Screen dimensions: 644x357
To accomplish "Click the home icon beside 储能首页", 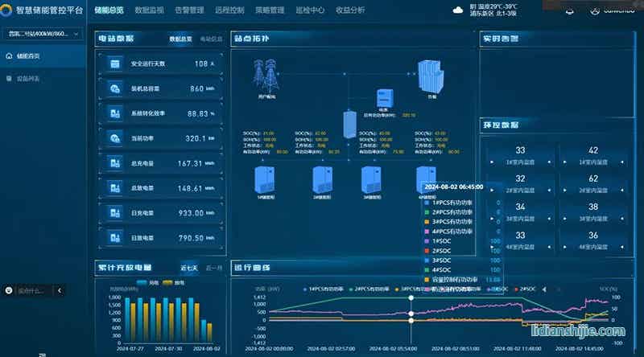I will coord(9,56).
